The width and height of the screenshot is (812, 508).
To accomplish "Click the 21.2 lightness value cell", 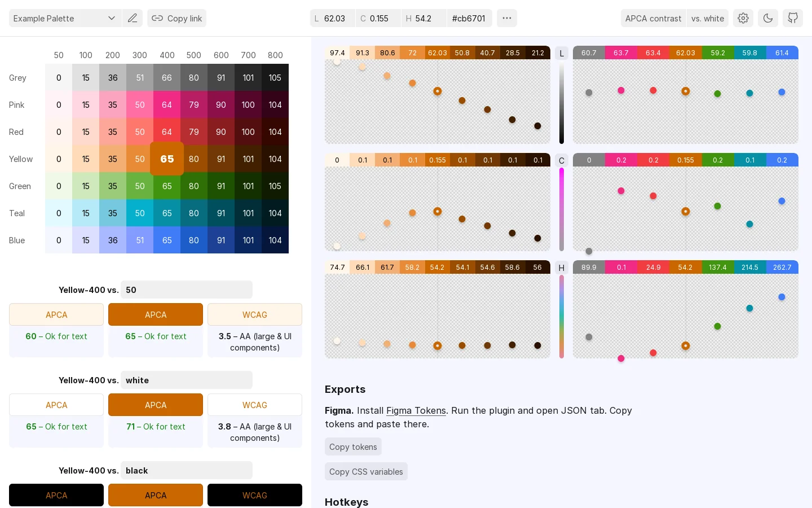I will click(538, 52).
